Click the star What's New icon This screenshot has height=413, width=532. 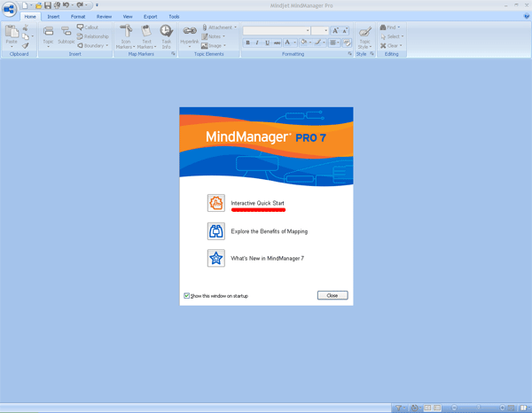215,259
